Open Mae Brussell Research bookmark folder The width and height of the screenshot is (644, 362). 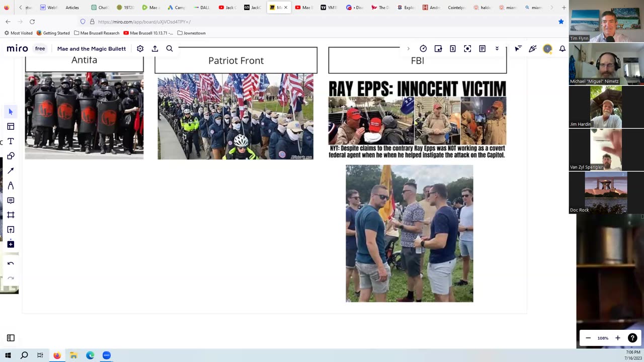pyautogui.click(x=97, y=33)
